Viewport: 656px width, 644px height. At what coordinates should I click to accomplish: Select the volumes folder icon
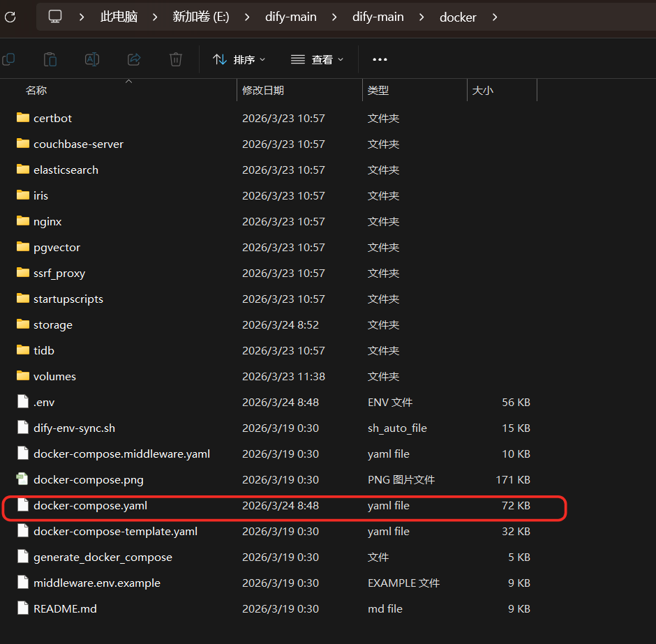23,376
